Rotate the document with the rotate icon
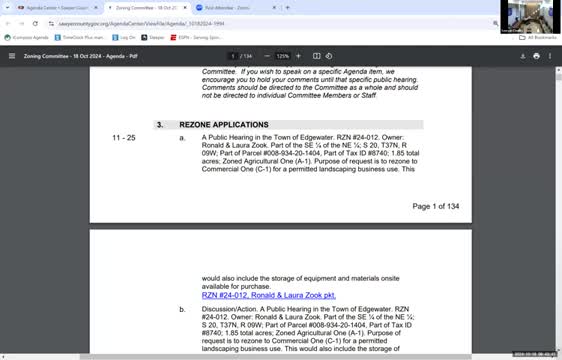562x360 pixels. point(329,56)
